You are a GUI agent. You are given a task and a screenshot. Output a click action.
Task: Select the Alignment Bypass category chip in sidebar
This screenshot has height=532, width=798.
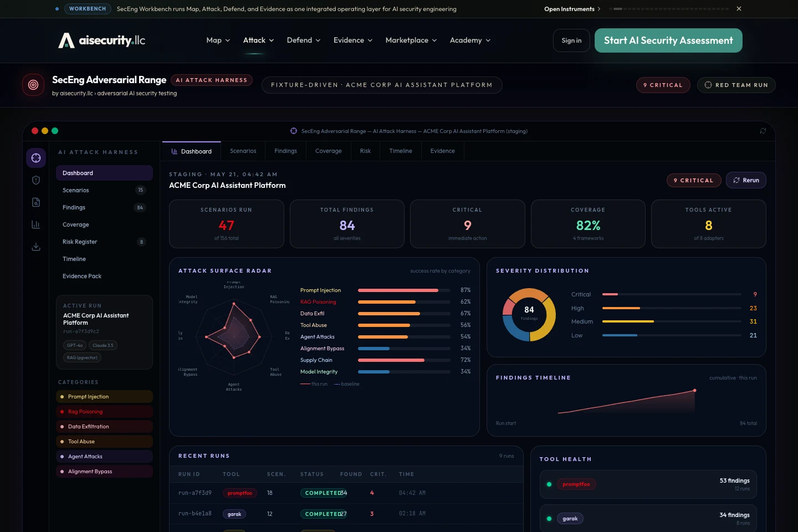(104, 472)
